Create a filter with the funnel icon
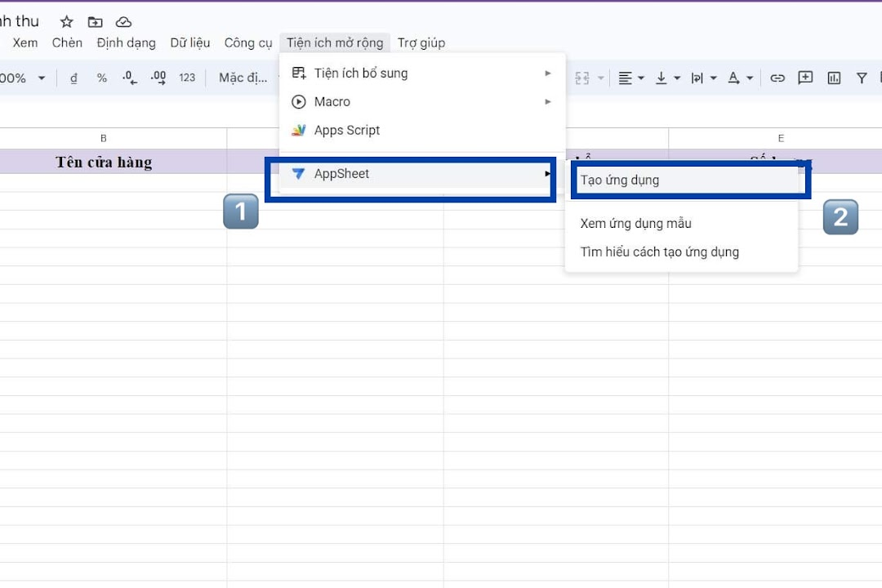The width and height of the screenshot is (882, 588). coord(862,78)
